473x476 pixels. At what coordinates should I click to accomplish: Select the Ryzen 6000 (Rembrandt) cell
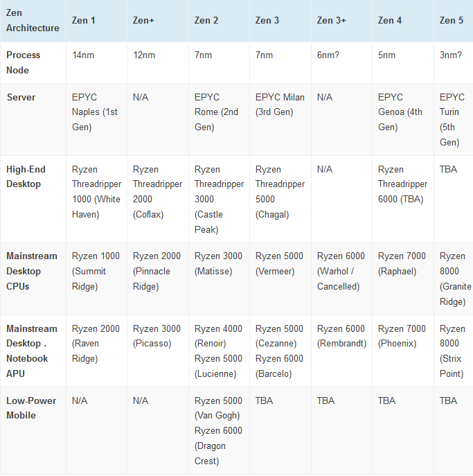click(x=341, y=336)
